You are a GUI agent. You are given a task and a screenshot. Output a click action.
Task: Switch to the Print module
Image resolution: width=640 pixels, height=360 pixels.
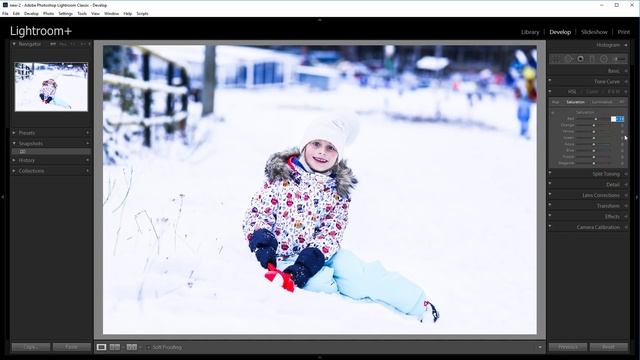pos(623,32)
